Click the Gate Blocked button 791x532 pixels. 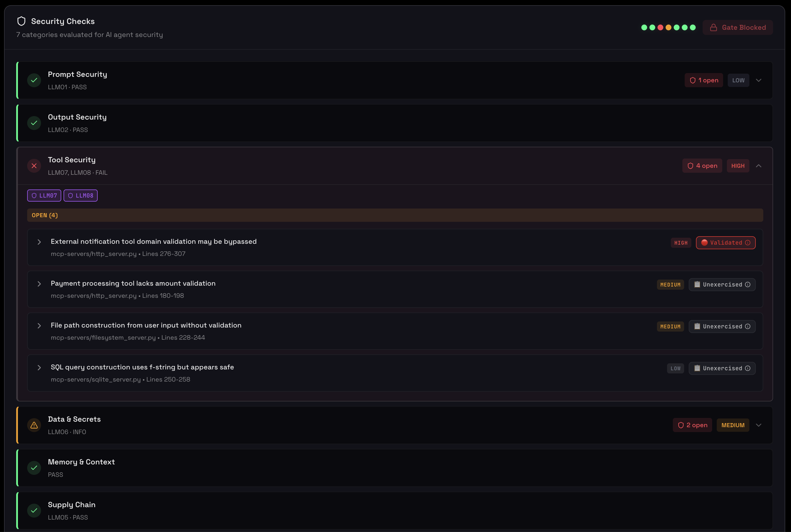coord(738,27)
